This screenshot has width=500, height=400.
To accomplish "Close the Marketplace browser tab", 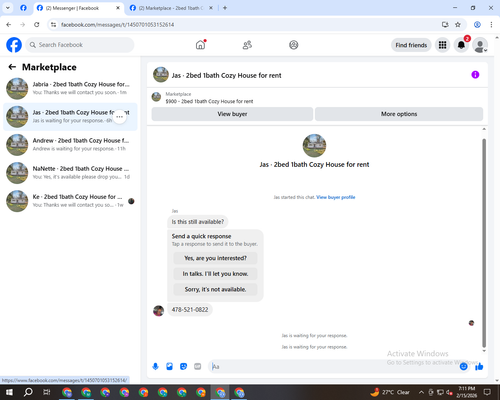I will 211,8.
